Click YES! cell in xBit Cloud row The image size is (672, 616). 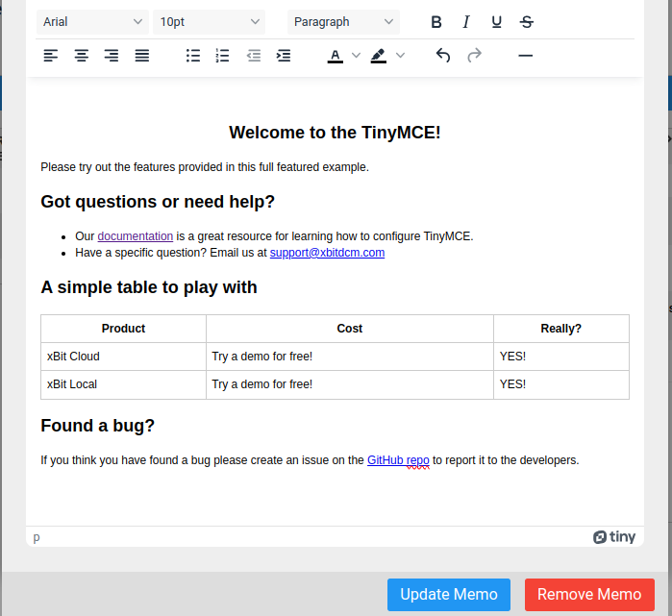pos(561,357)
